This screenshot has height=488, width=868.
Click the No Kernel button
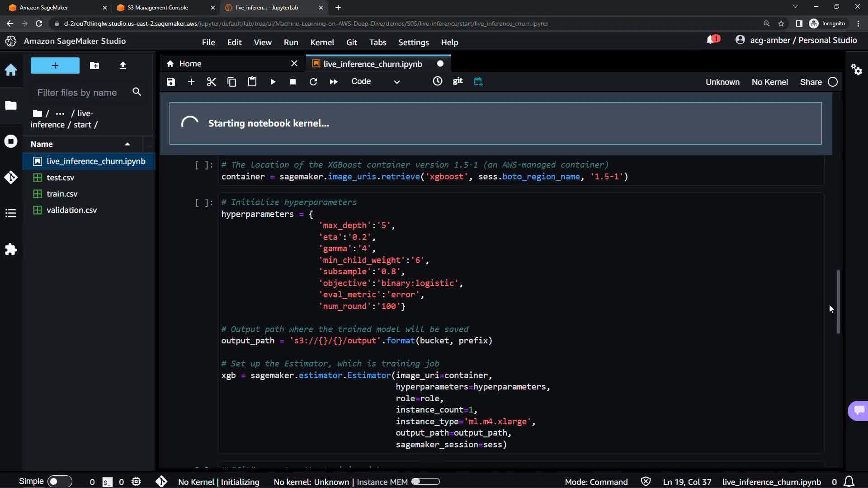[769, 82]
